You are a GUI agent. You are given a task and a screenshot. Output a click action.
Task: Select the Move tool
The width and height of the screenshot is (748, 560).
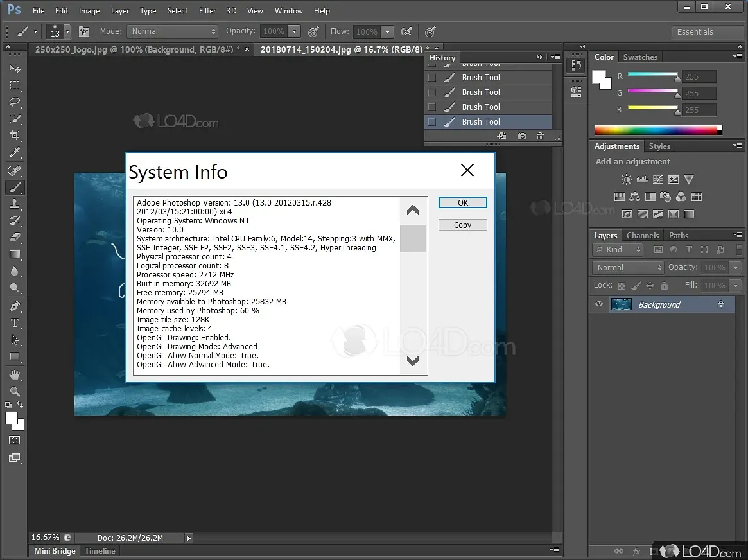(x=15, y=68)
